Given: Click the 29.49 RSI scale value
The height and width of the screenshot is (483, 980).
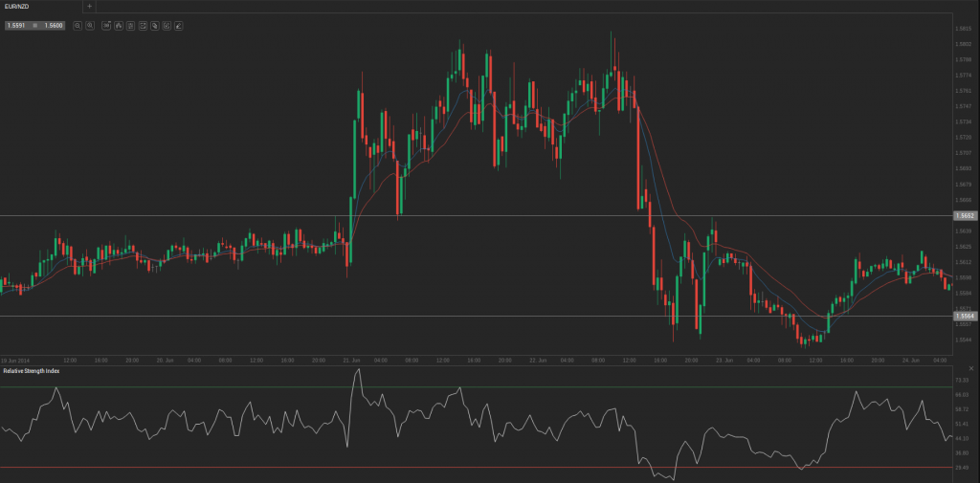Looking at the screenshot, I should (x=963, y=468).
